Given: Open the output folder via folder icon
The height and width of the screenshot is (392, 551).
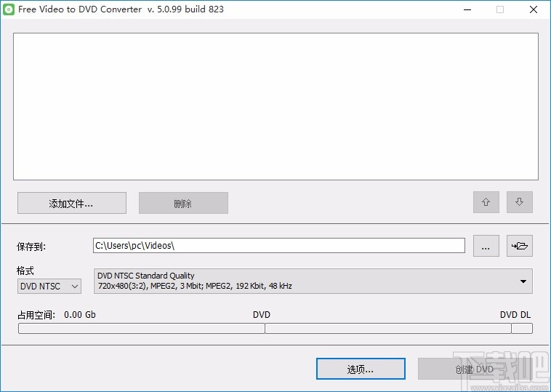Looking at the screenshot, I should 519,246.
